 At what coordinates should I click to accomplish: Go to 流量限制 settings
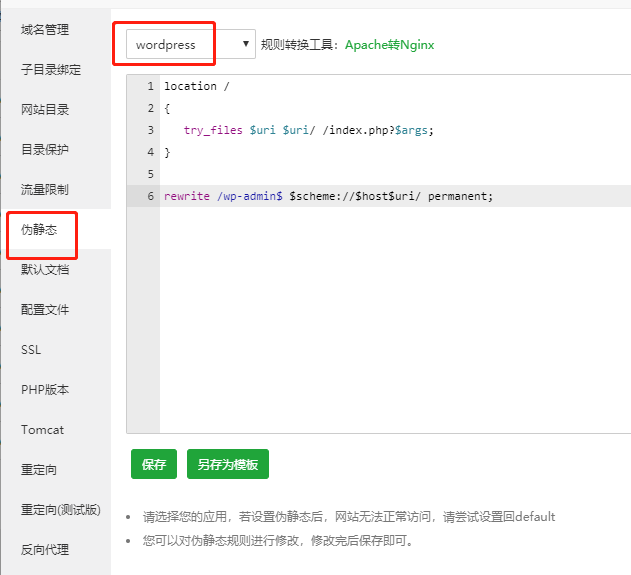click(x=45, y=189)
